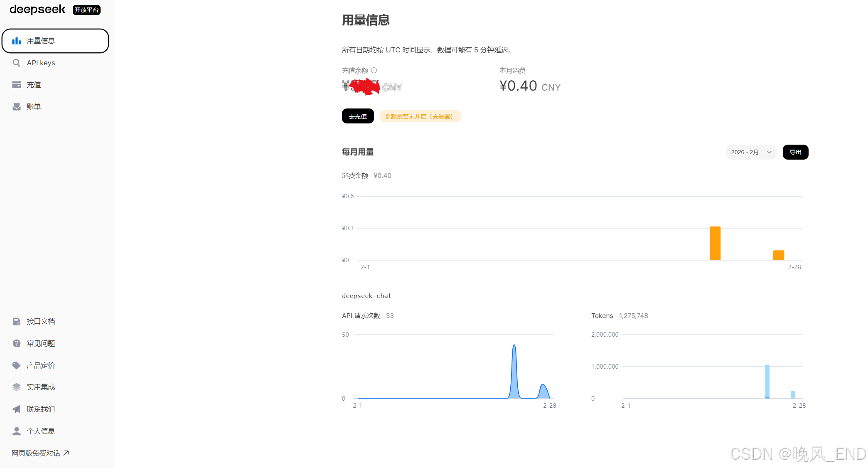Click the 个人信息 person icon
868x468 pixels.
(17, 431)
